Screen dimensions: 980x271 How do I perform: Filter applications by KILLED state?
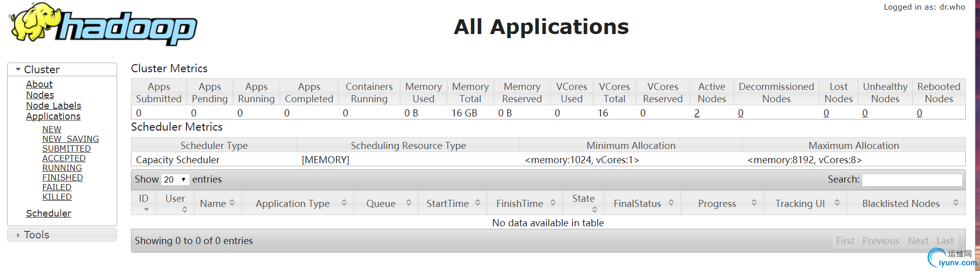click(57, 197)
